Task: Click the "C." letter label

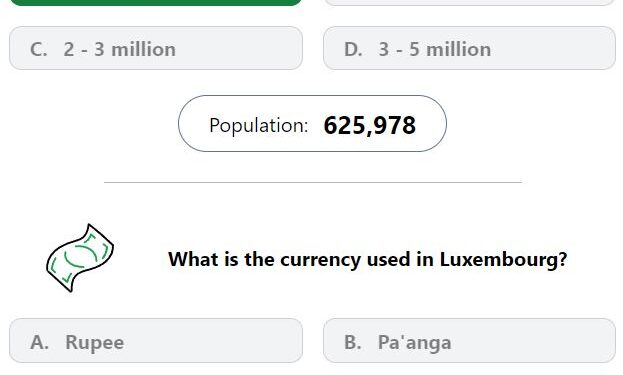Action: click(x=39, y=50)
